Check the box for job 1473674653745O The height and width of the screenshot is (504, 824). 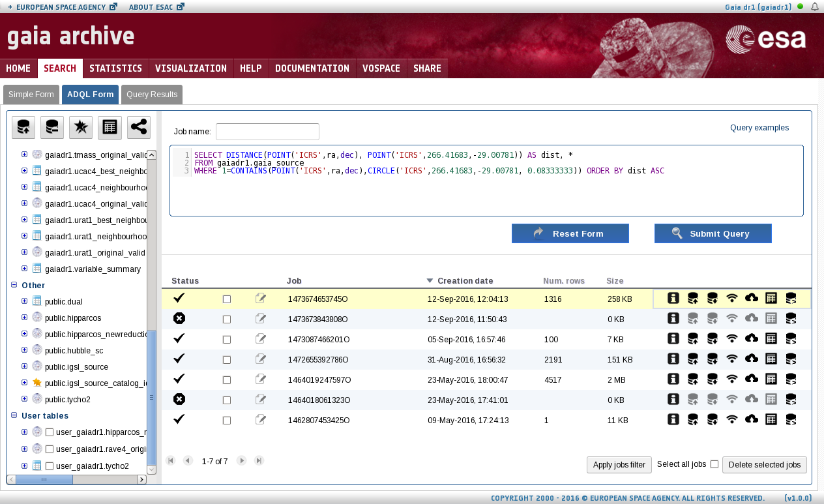pos(227,299)
